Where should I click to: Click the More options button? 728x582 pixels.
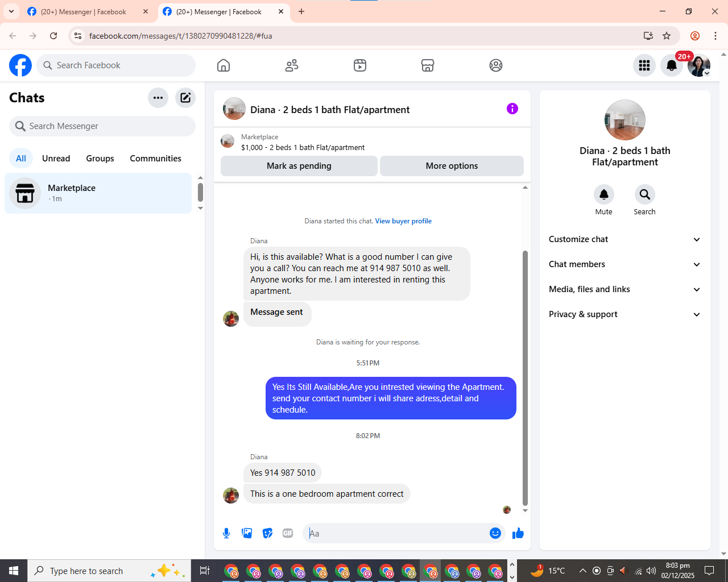[x=452, y=166]
